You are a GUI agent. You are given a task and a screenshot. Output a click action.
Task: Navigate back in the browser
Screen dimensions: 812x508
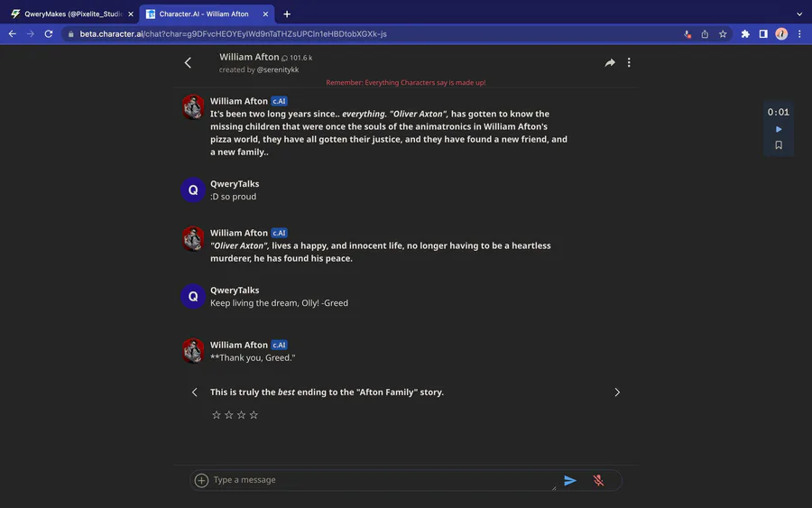click(13, 33)
